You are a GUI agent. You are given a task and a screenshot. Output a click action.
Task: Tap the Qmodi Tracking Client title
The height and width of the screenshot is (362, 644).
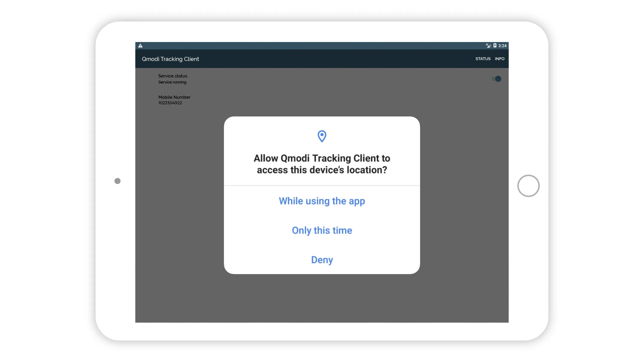tap(170, 59)
